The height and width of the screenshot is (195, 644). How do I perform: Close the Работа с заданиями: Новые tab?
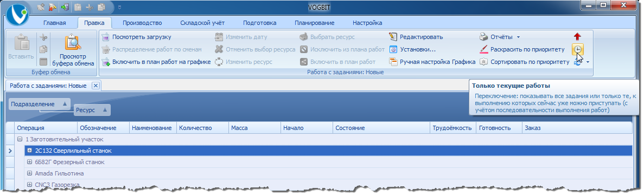(x=95, y=86)
